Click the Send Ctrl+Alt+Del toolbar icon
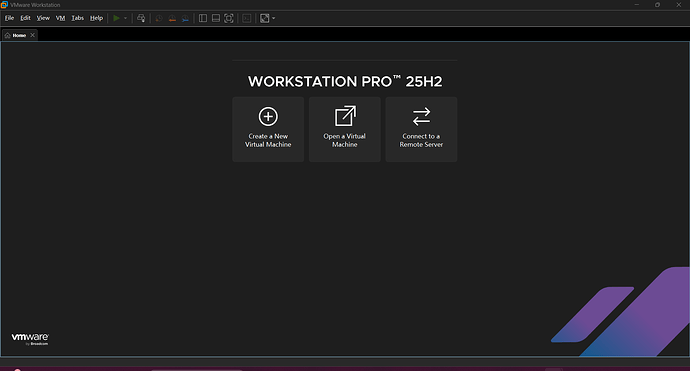This screenshot has height=371, width=690. pos(141,18)
